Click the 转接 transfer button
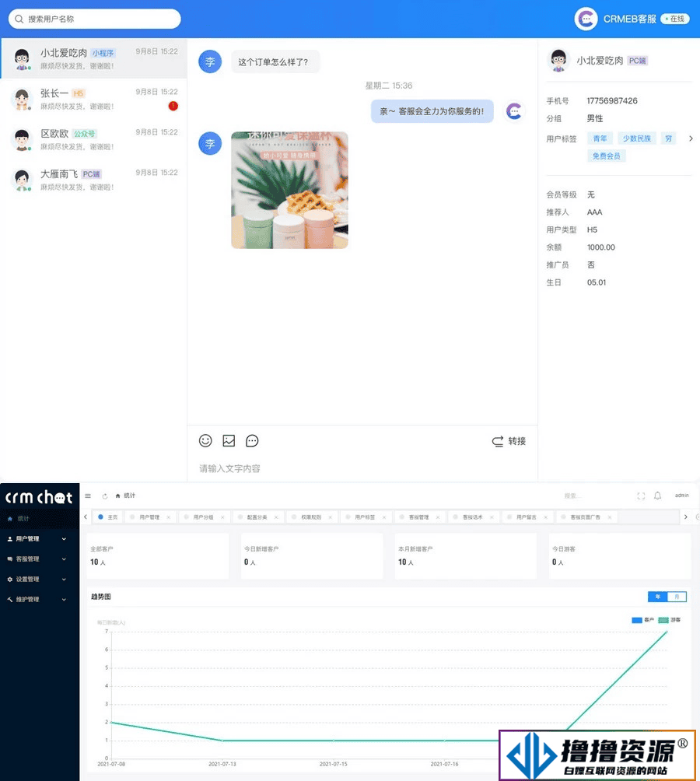This screenshot has height=781, width=700. click(x=509, y=441)
